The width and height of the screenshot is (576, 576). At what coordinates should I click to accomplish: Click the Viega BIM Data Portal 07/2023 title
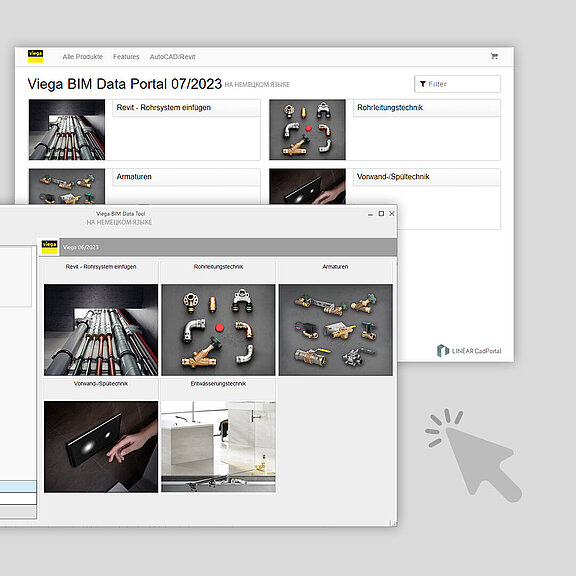[125, 84]
